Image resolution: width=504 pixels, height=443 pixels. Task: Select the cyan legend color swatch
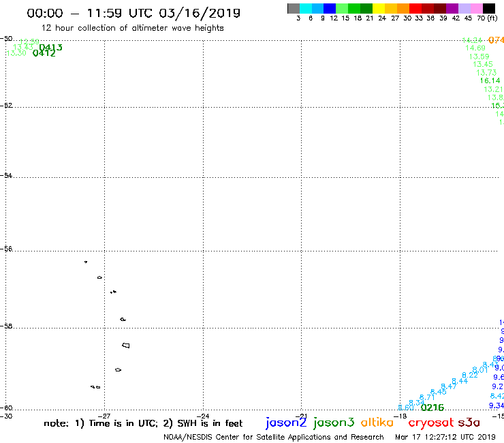[x=306, y=8]
